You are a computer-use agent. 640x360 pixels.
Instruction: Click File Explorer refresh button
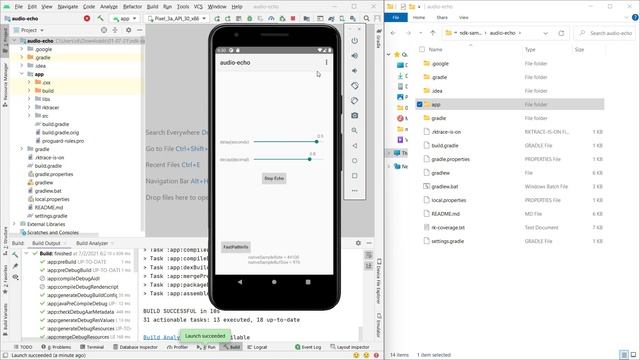click(561, 33)
